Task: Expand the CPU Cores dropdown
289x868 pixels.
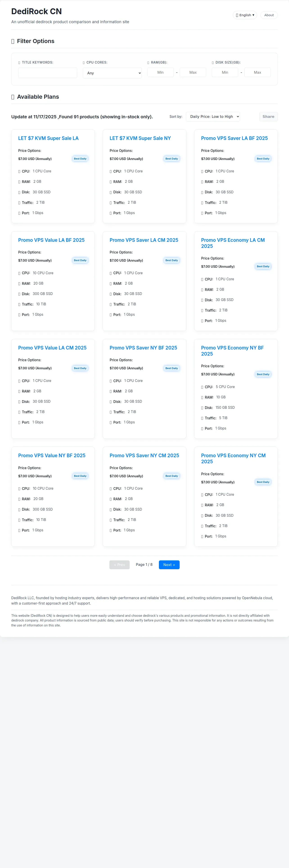Action: pos(112,73)
